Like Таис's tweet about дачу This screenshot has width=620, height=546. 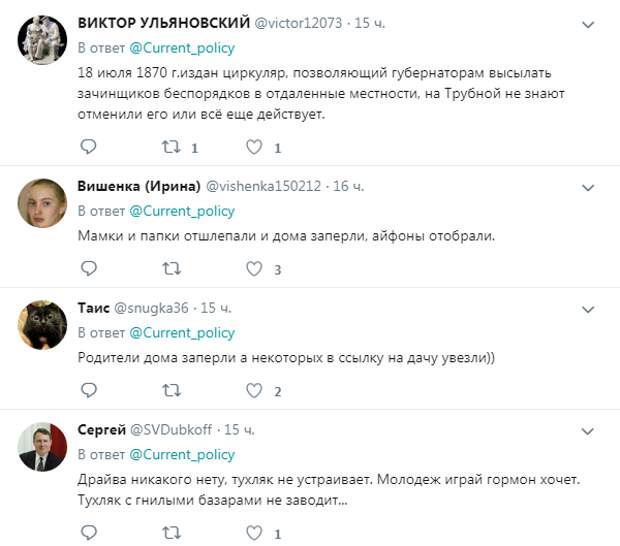click(x=254, y=390)
